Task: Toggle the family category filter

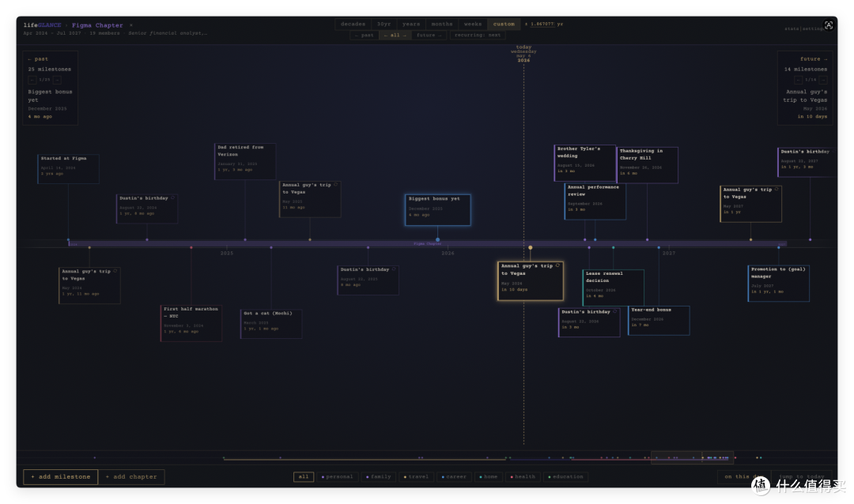Action: click(x=379, y=477)
